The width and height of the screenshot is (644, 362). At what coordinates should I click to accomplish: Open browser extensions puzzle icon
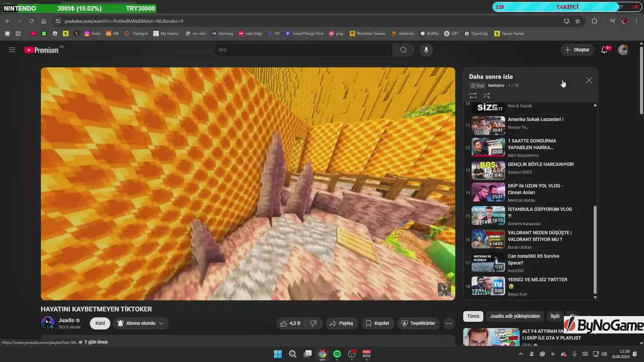tap(594, 21)
